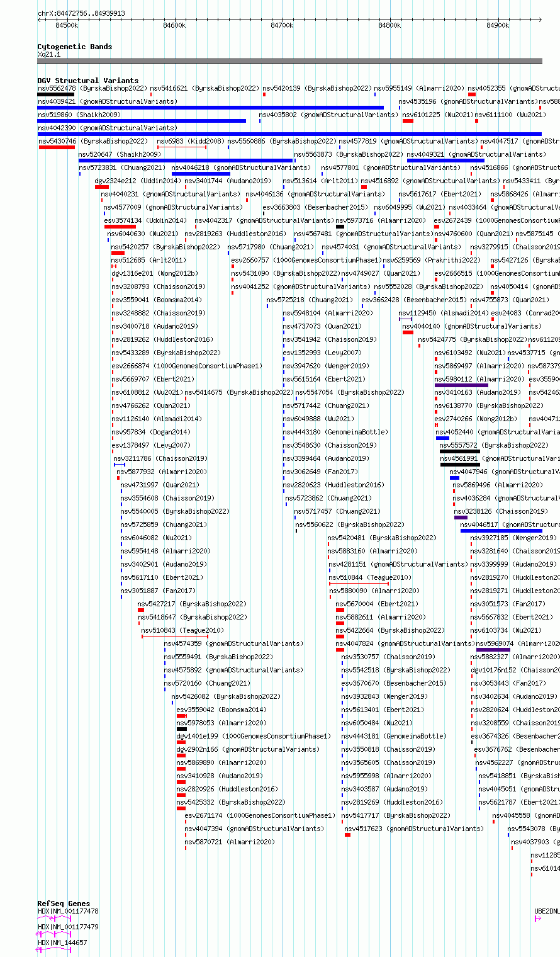The height and width of the screenshot is (957, 560).
Task: Click the esv2660757 (1000GenomesConsortiumPhase1) variant label
Action: pos(306,260)
